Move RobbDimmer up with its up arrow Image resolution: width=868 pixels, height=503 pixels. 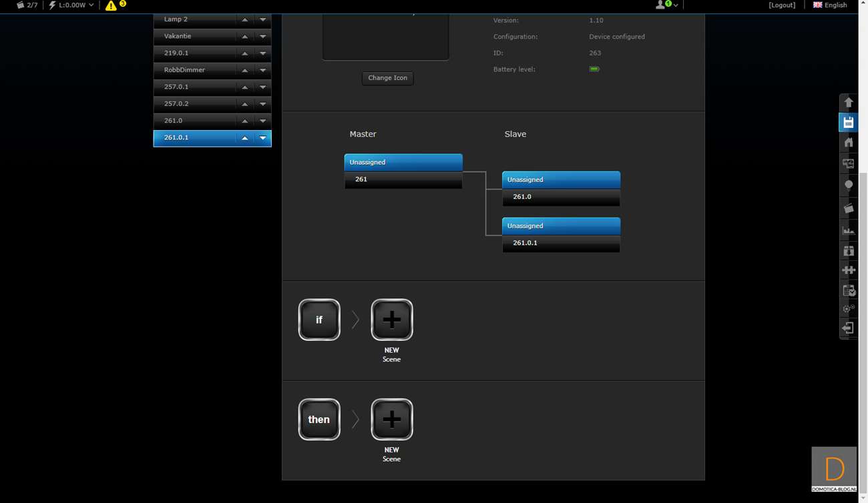click(x=244, y=70)
